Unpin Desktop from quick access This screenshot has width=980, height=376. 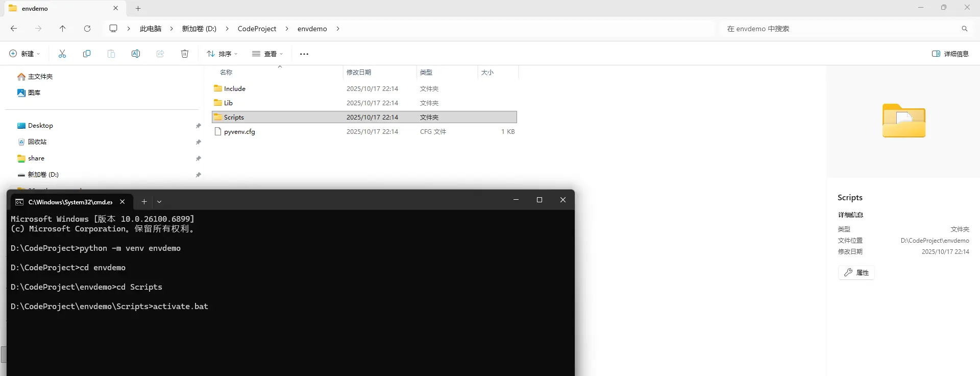pyautogui.click(x=198, y=126)
